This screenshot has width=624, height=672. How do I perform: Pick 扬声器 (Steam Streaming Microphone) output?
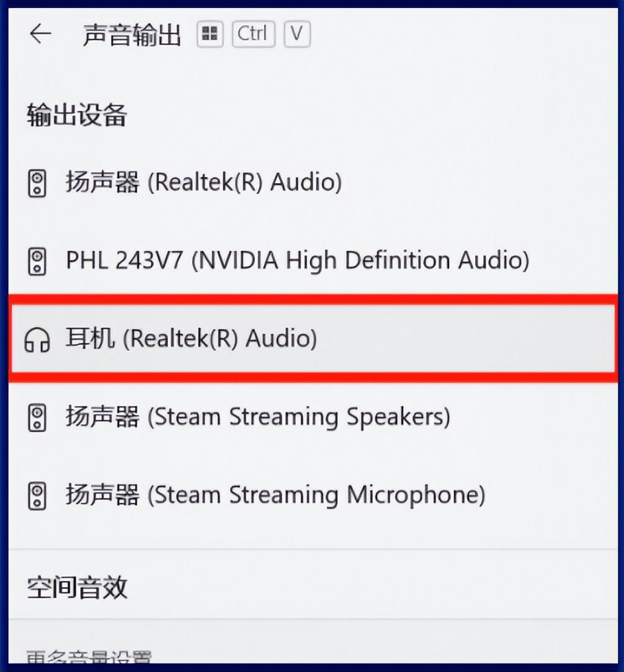click(x=313, y=495)
